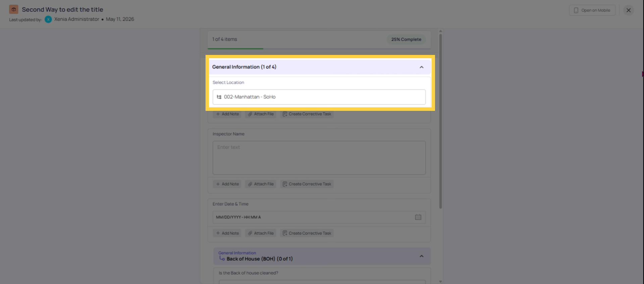Click the 1 of 4 items label
644x284 pixels.
(224, 39)
